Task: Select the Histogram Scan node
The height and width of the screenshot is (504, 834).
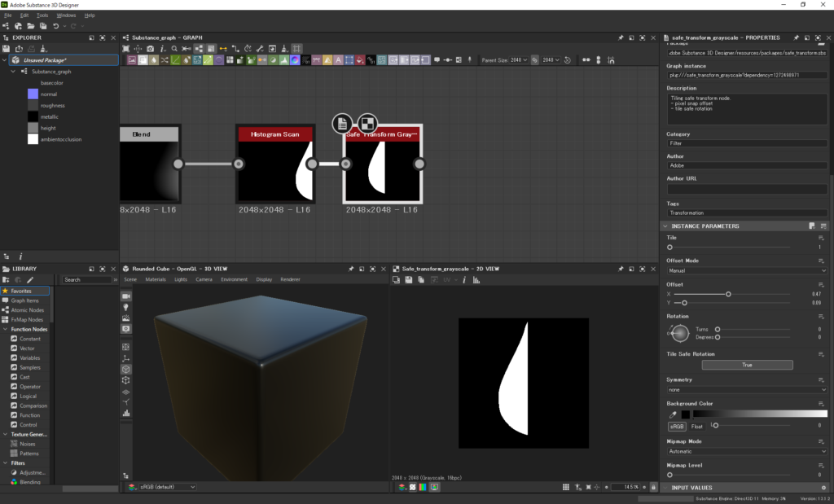Action: click(275, 164)
